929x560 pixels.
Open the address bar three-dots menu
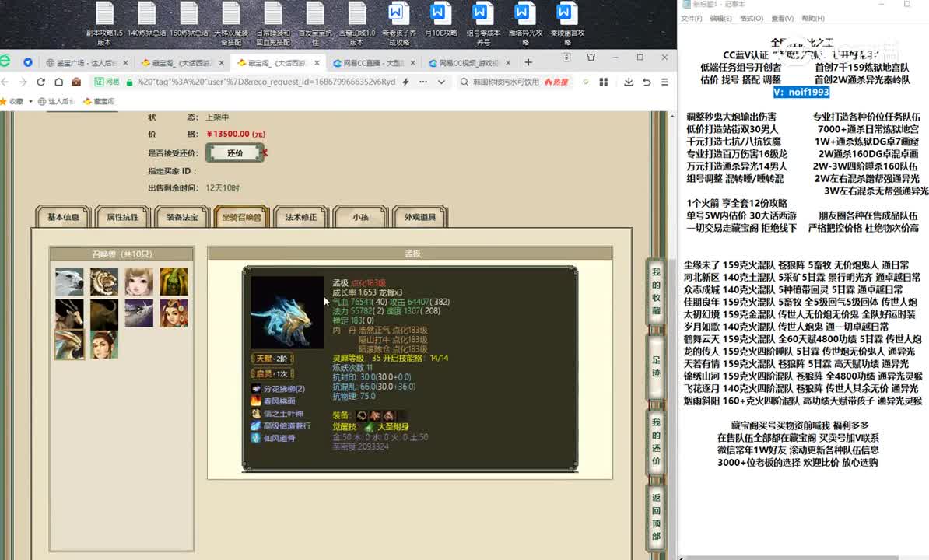pyautogui.click(x=423, y=82)
